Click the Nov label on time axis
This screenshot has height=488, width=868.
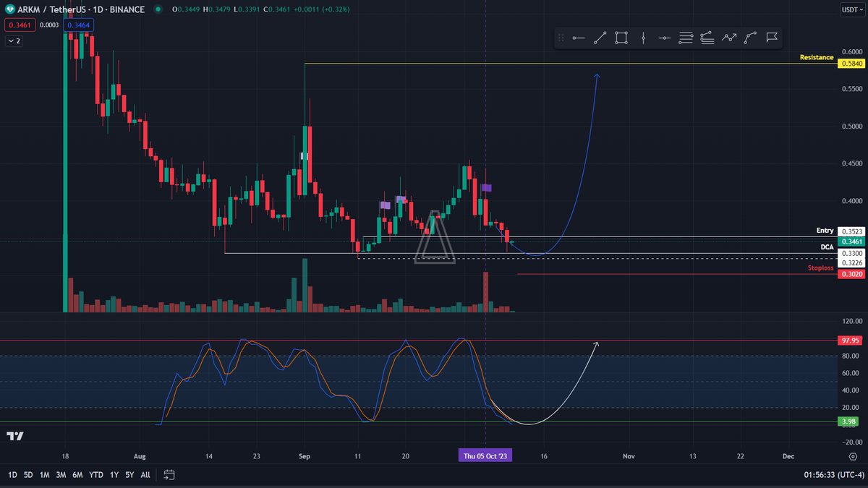coord(629,456)
